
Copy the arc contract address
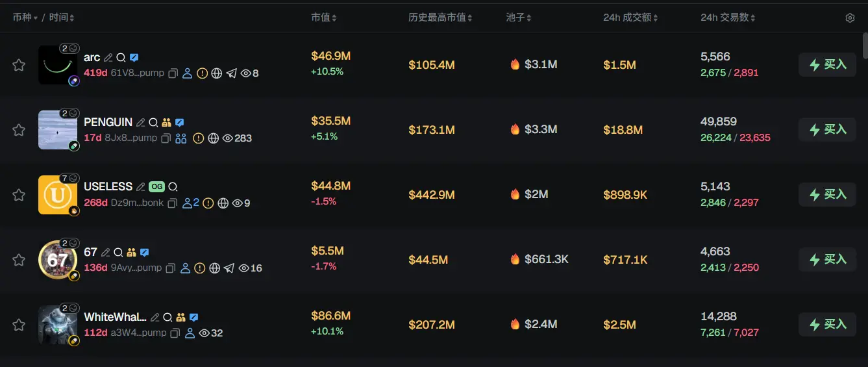pos(173,73)
